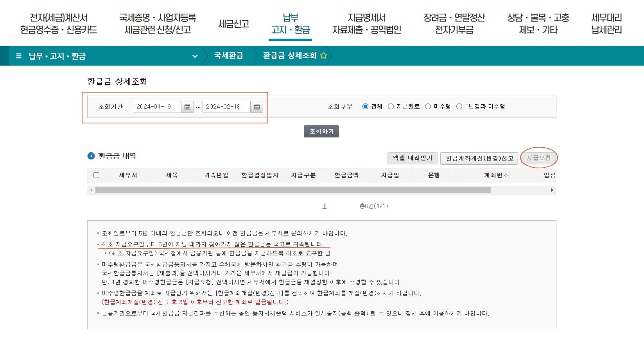Image resolution: width=644 pixels, height=337 pixels.
Task: Click the 세목 column header
Action: point(172,175)
